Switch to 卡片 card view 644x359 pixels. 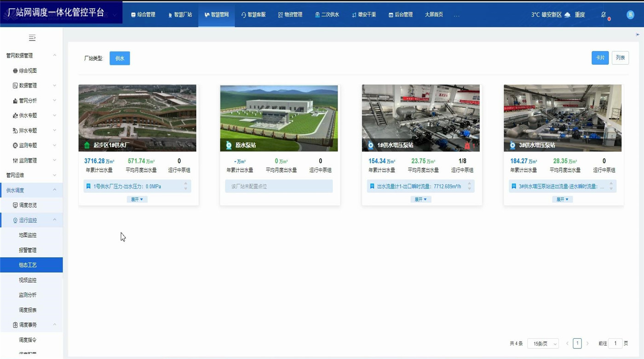tap(600, 58)
